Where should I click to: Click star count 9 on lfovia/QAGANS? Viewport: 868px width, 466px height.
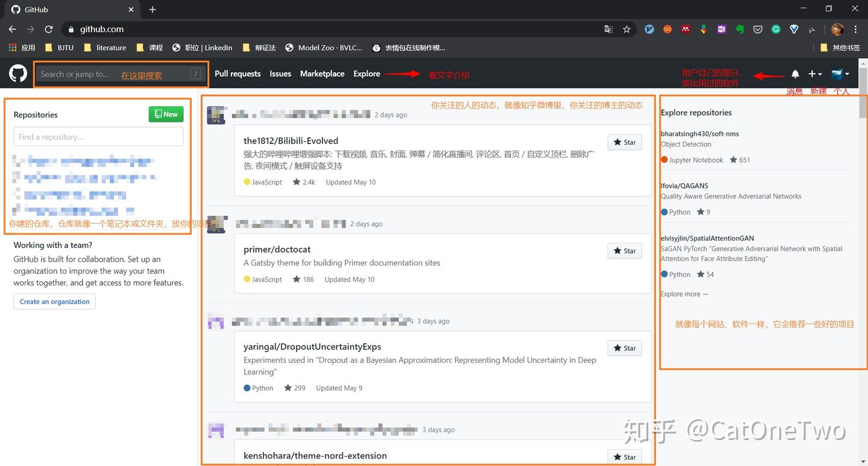703,212
